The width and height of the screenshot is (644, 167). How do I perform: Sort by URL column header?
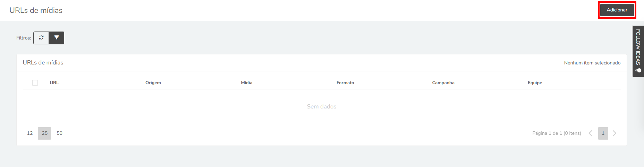point(54,83)
